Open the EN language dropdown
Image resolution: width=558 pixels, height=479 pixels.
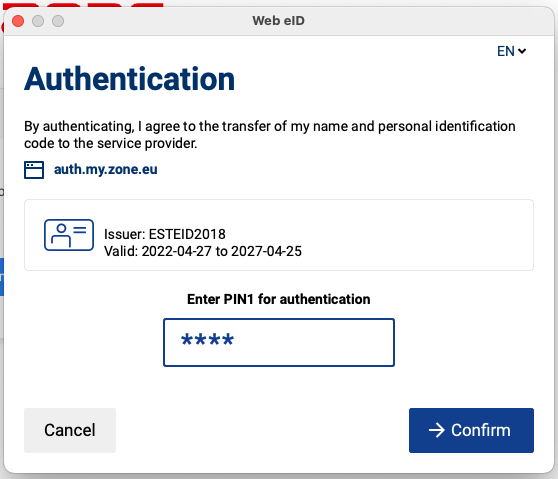[x=511, y=51]
